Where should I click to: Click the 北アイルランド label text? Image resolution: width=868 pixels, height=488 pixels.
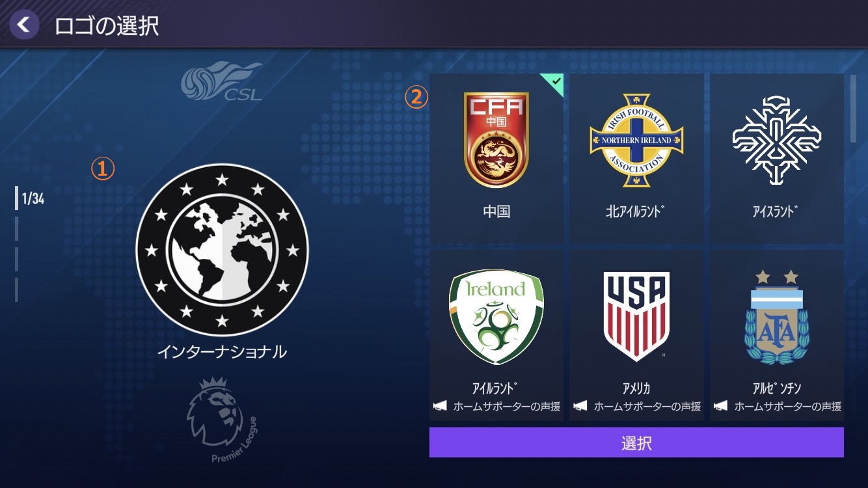coord(637,212)
